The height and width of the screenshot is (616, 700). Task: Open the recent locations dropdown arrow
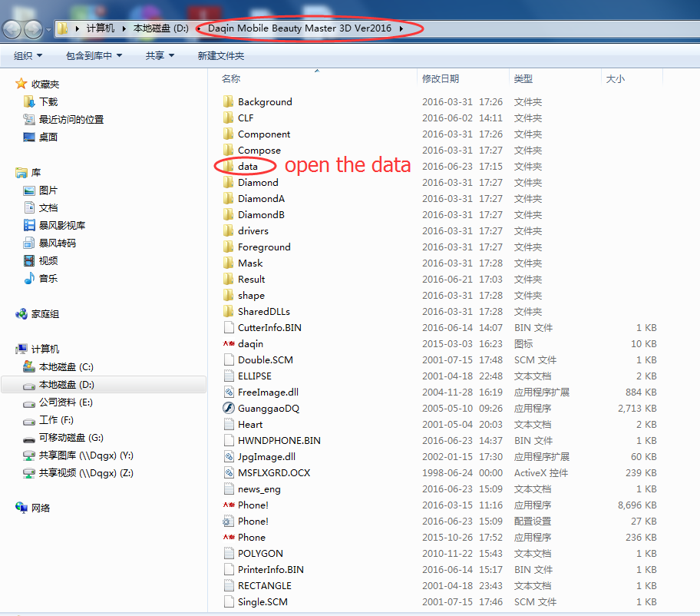[48, 30]
